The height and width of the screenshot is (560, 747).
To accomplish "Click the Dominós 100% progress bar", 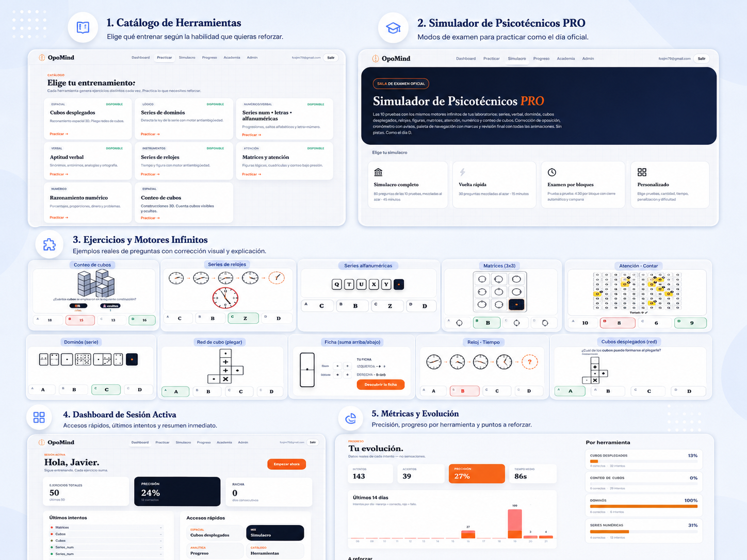I will 644,506.
